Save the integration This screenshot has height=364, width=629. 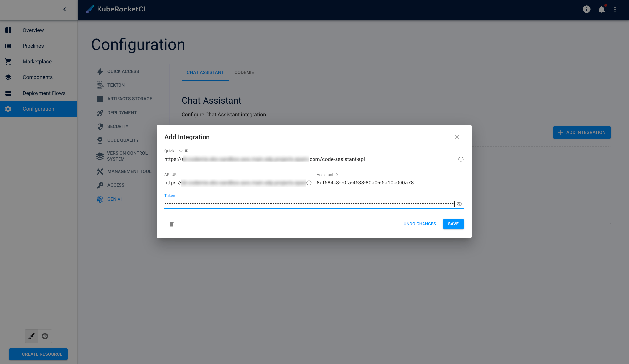[x=453, y=224]
